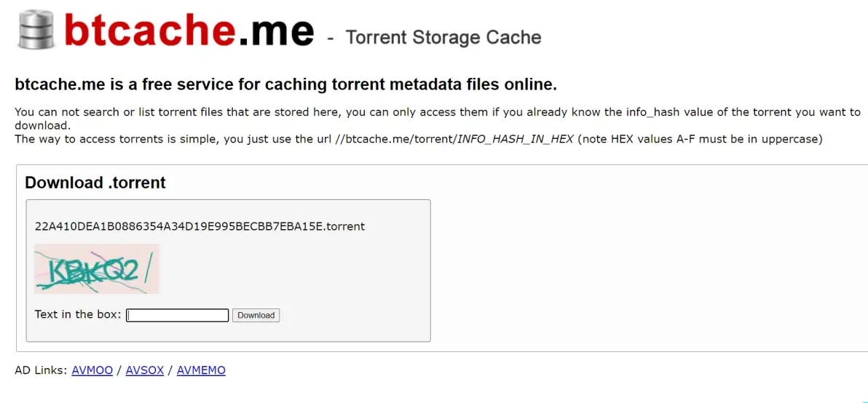Open the AVMEMO ad link
Image resolution: width=868 pixels, height=403 pixels.
pyautogui.click(x=201, y=370)
